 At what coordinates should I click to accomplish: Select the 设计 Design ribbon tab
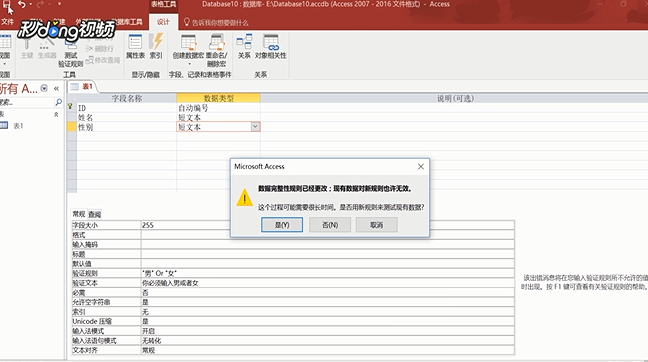tap(163, 22)
